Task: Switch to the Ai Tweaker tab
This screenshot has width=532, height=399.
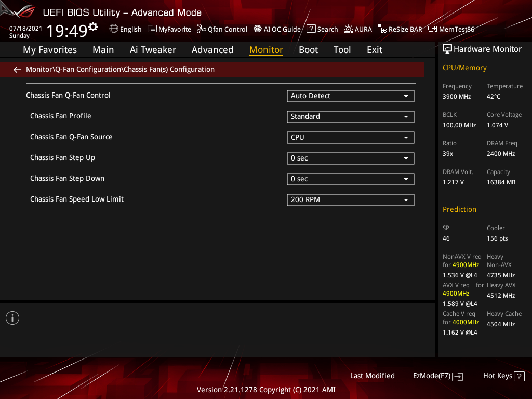Action: pyautogui.click(x=153, y=49)
